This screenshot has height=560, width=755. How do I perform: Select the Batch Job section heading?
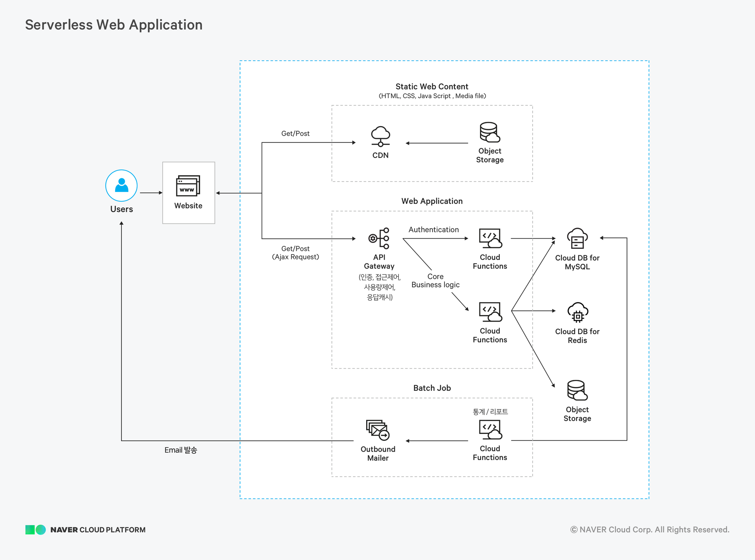point(432,388)
